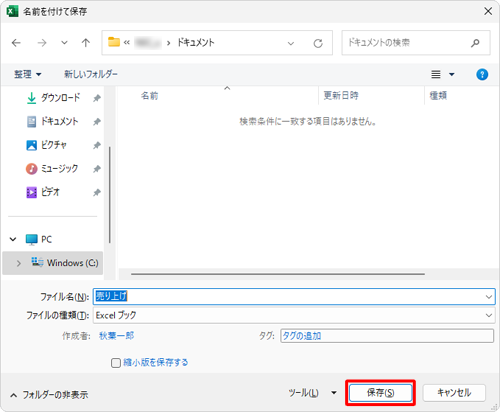
Task: Click the ツール dropdown arrow
Action: pos(334,393)
